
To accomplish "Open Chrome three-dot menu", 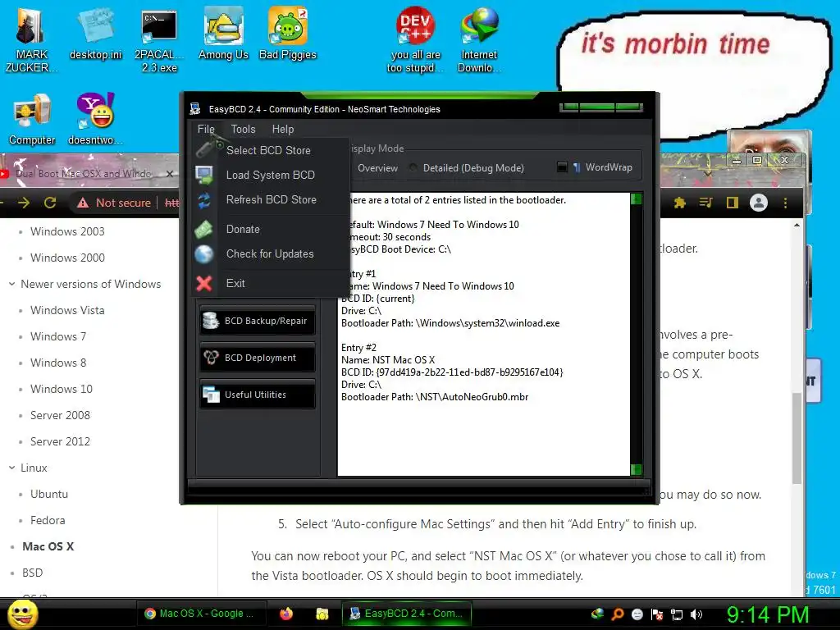I will click(785, 203).
